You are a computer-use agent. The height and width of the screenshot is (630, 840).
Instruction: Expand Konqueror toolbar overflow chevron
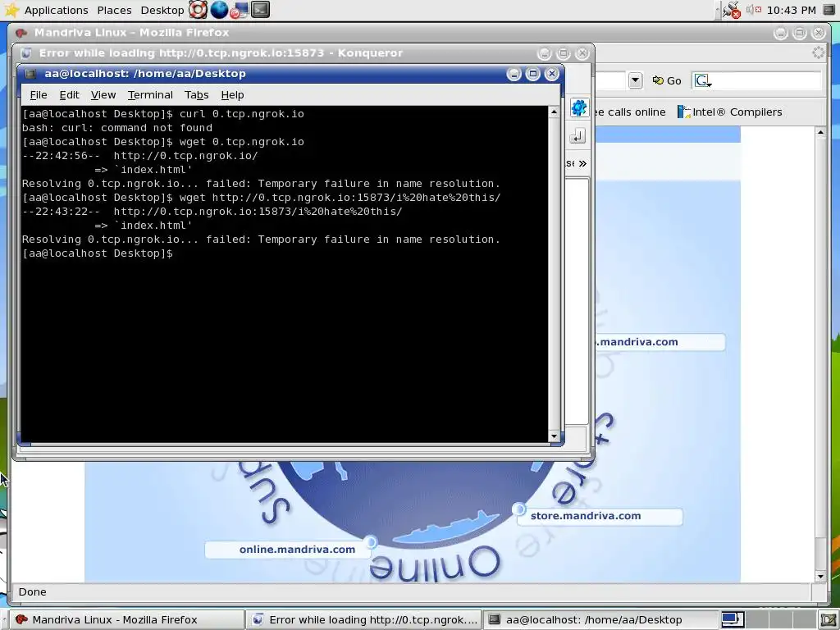(582, 163)
